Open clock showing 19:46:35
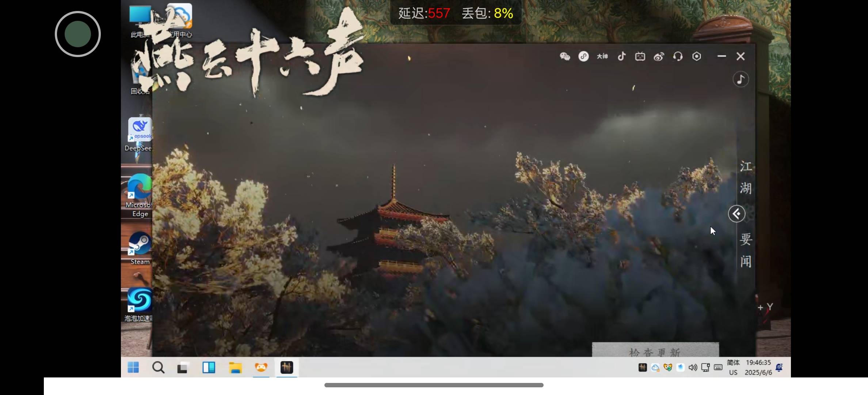This screenshot has width=868, height=395. (x=758, y=367)
